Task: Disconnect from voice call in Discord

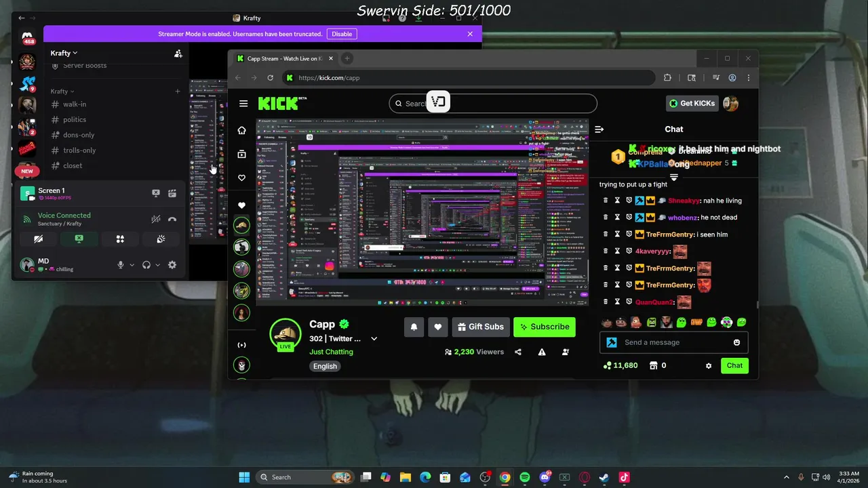Action: 172,220
